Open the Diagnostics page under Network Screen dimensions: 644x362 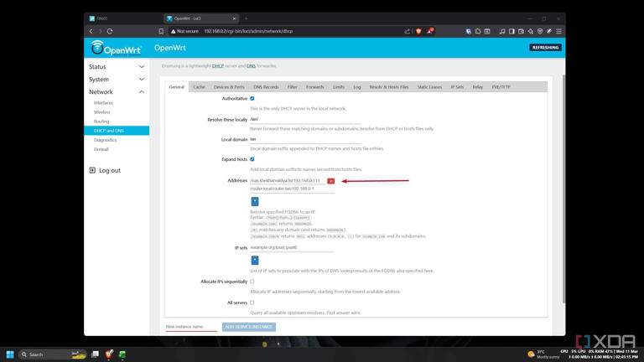[105, 140]
